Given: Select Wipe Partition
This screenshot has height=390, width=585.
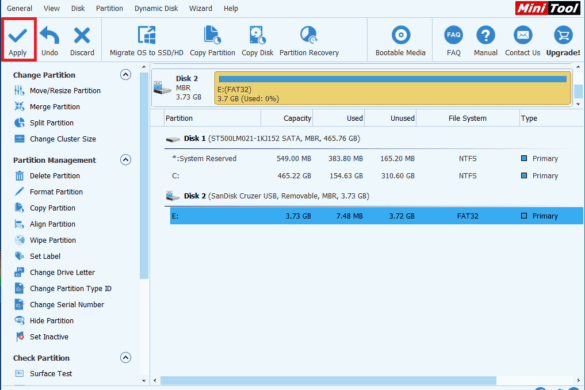Looking at the screenshot, I should [45, 240].
